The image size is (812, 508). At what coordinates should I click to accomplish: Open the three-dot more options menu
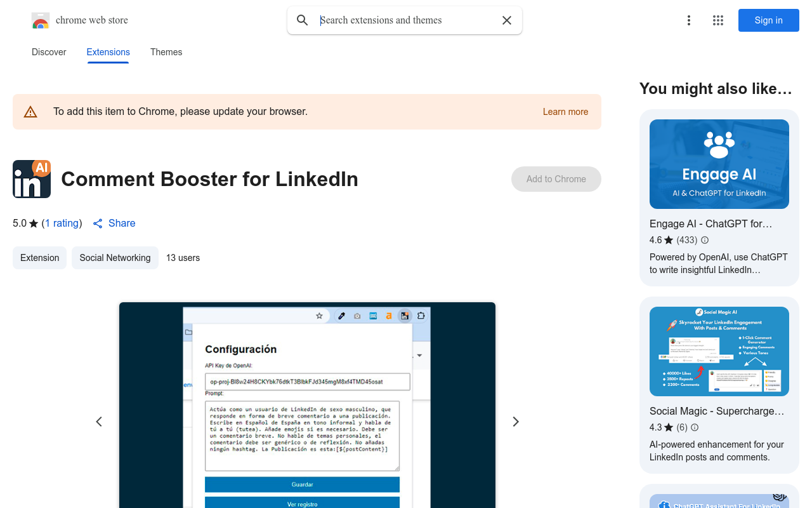[x=689, y=20]
